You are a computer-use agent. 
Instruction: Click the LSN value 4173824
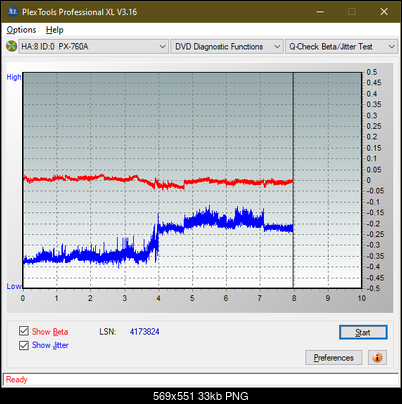144,332
